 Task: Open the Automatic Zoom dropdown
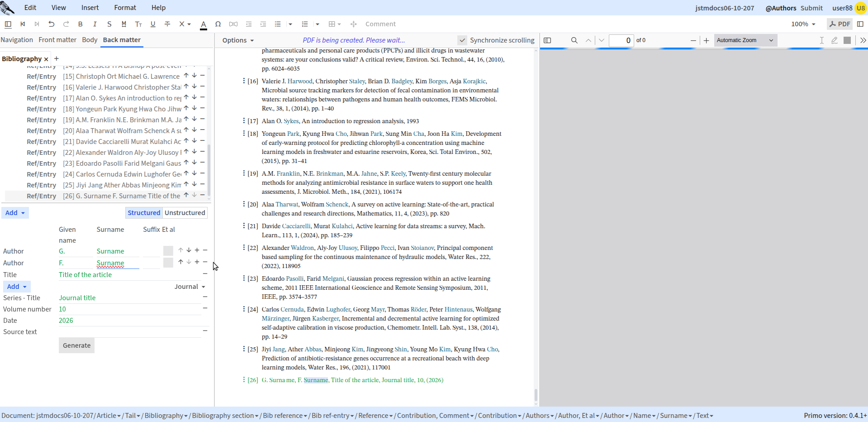pos(745,40)
